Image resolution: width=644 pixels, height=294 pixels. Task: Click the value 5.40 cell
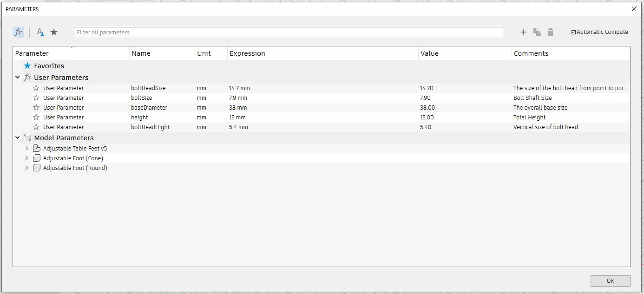tap(426, 127)
